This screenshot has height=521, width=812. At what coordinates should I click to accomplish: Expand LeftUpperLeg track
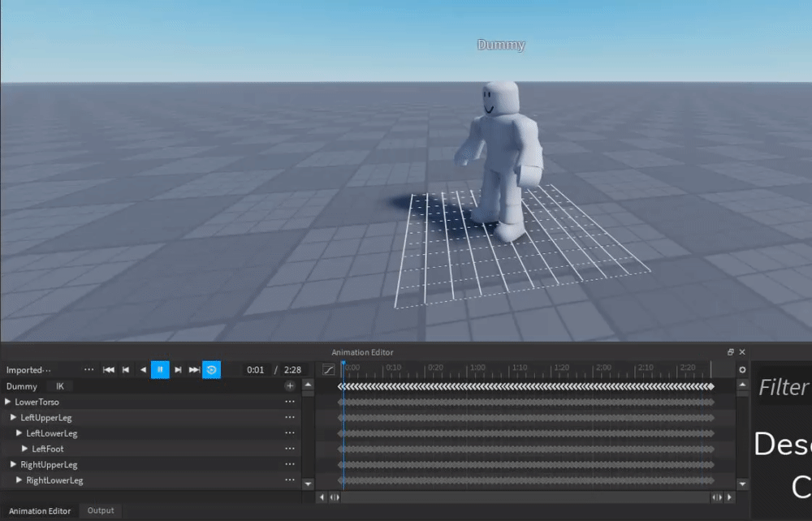14,417
